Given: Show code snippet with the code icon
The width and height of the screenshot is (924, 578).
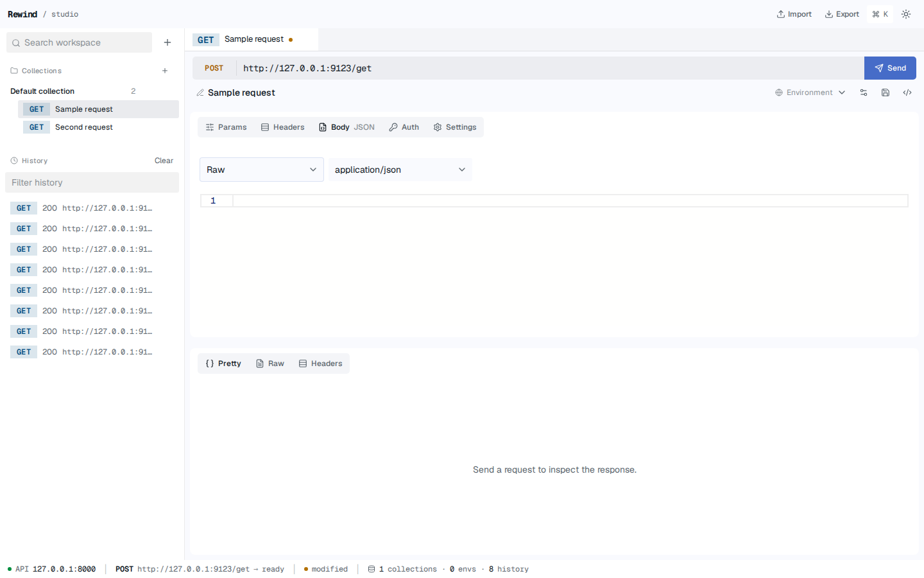Looking at the screenshot, I should [907, 92].
